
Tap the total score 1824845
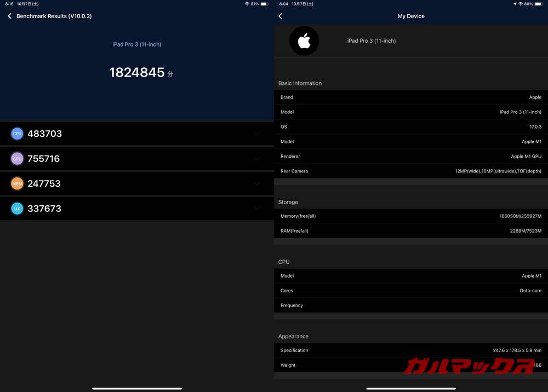pos(137,72)
